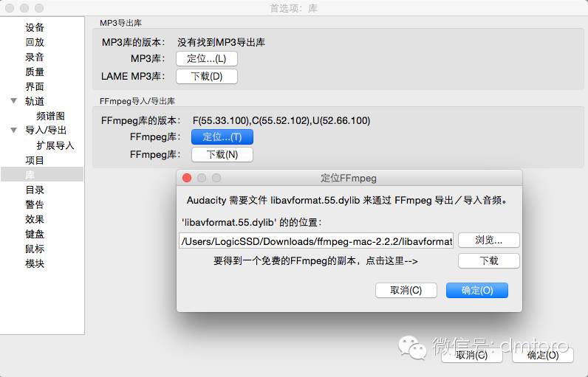588x377 pixels.
Task: Confirm with 确定(O) in the FFmpeg dialog
Action: tap(477, 291)
